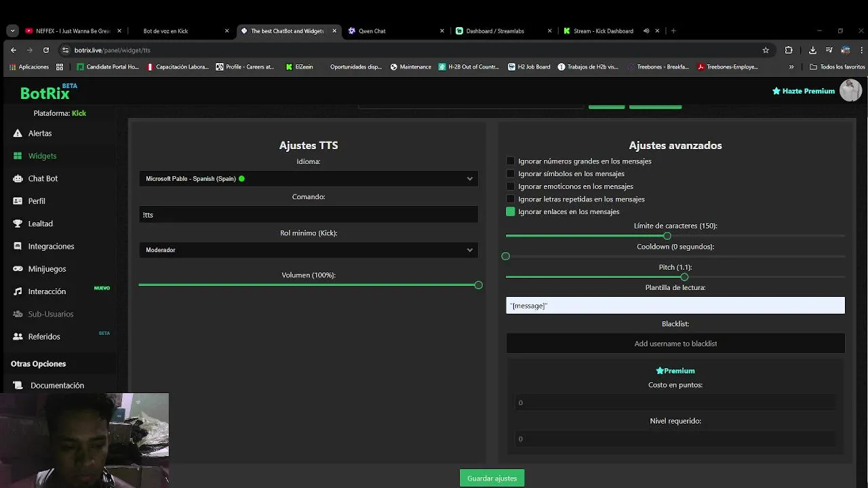
Task: Switch to the Dashboard / Streamlabs tab
Action: click(504, 30)
